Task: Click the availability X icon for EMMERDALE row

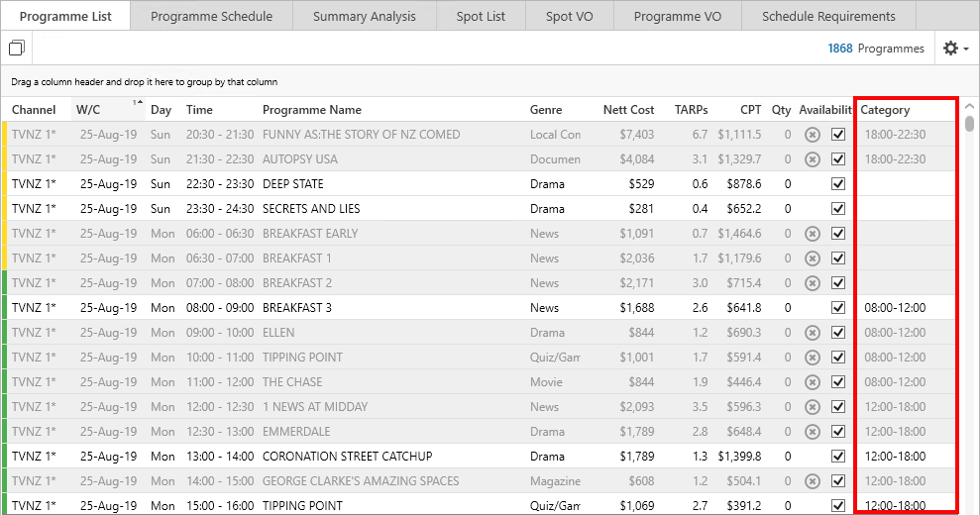Action: tap(812, 432)
